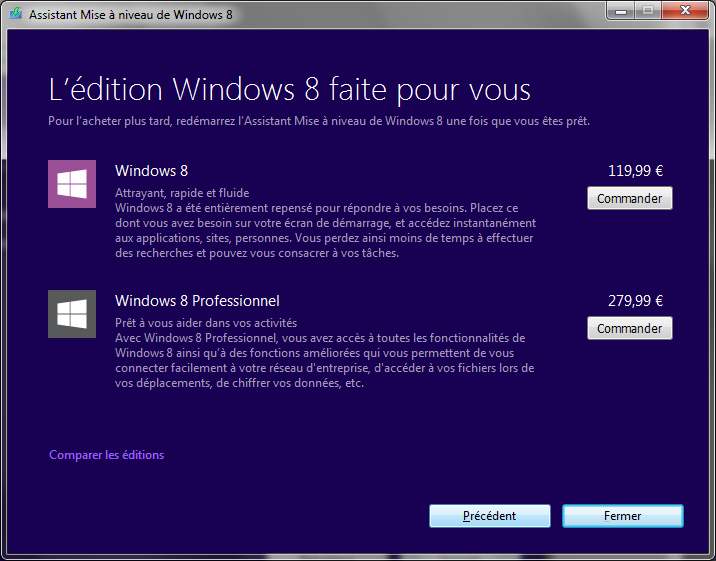Click the gray Windows 8 Professionnel logo icon

pos(72,314)
